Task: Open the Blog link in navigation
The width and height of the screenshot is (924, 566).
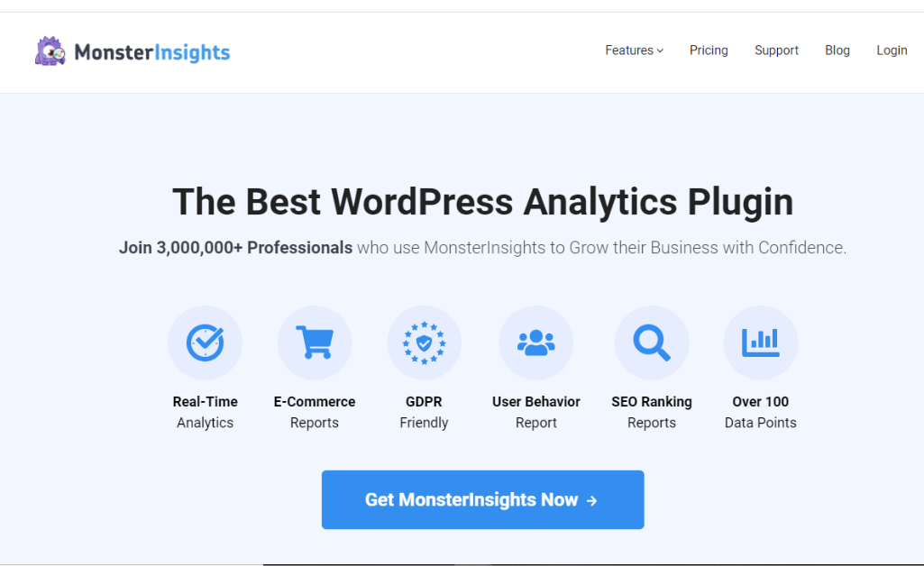Action: (x=837, y=50)
